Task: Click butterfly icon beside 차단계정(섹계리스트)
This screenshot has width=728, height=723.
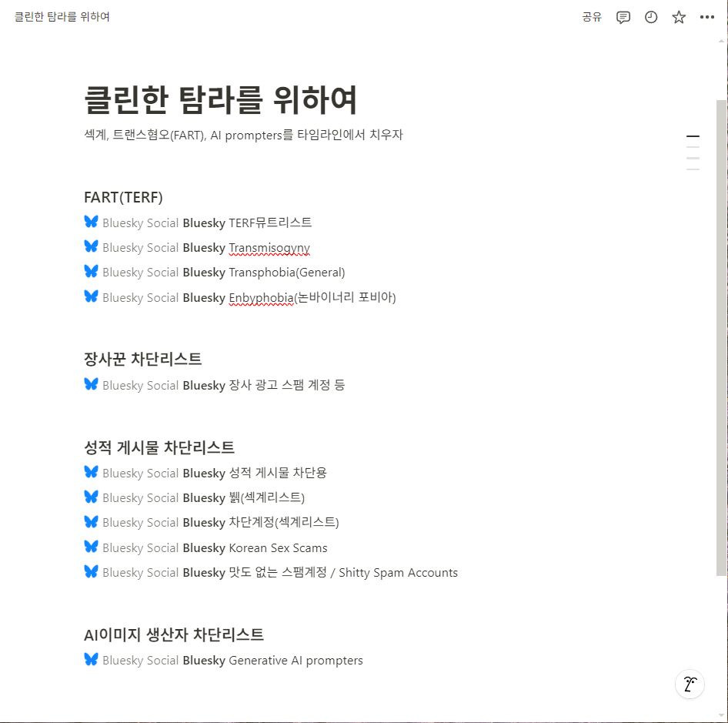Action: click(x=91, y=521)
